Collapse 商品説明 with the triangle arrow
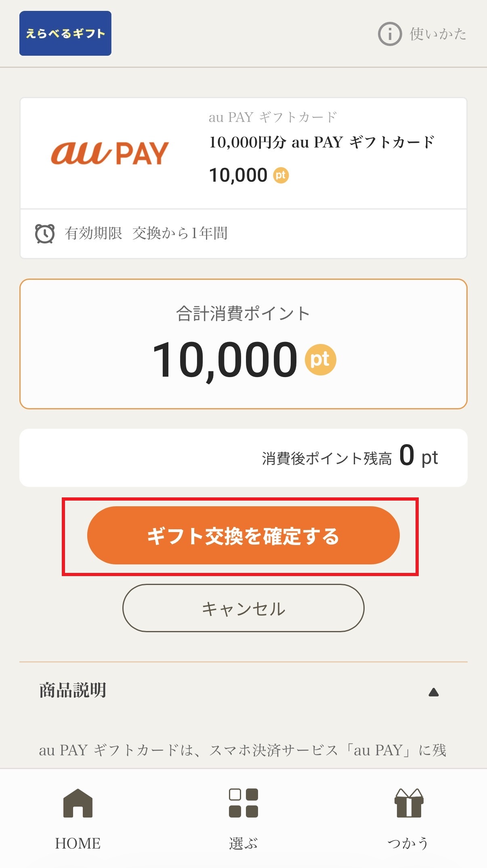487x868 pixels. coord(433,692)
